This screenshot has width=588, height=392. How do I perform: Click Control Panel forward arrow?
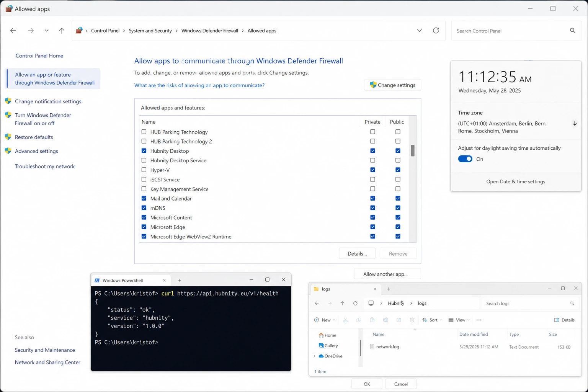click(31, 31)
